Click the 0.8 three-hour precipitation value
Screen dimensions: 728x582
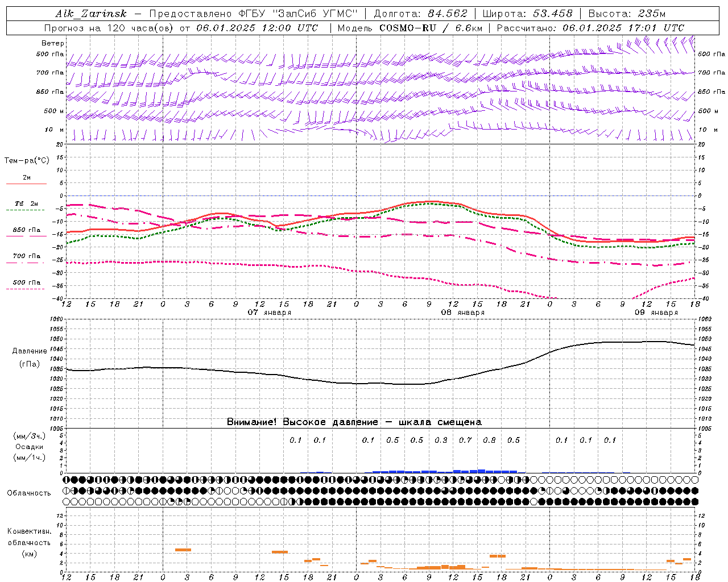tap(489, 440)
